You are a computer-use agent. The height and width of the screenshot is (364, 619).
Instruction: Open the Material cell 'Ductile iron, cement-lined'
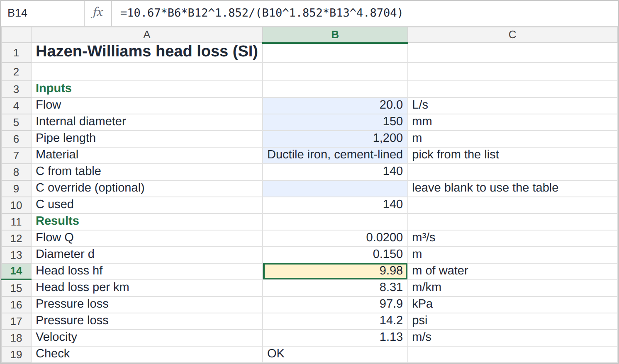[x=335, y=155]
